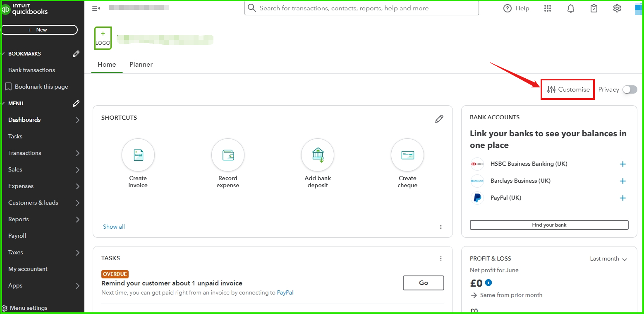Click the New button
Screen dimensions: 644x314
[40, 30]
